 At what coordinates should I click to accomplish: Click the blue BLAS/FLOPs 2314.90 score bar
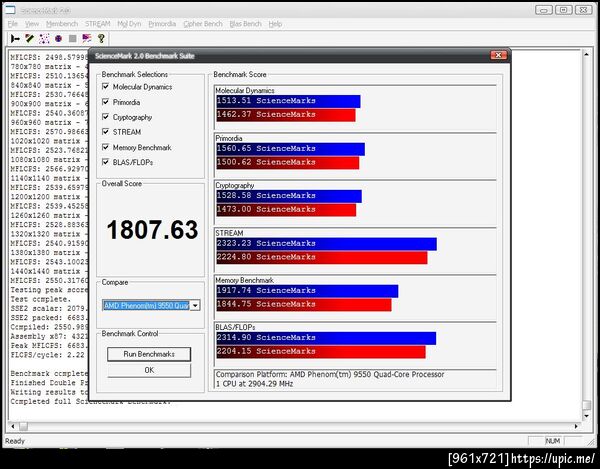[326, 338]
